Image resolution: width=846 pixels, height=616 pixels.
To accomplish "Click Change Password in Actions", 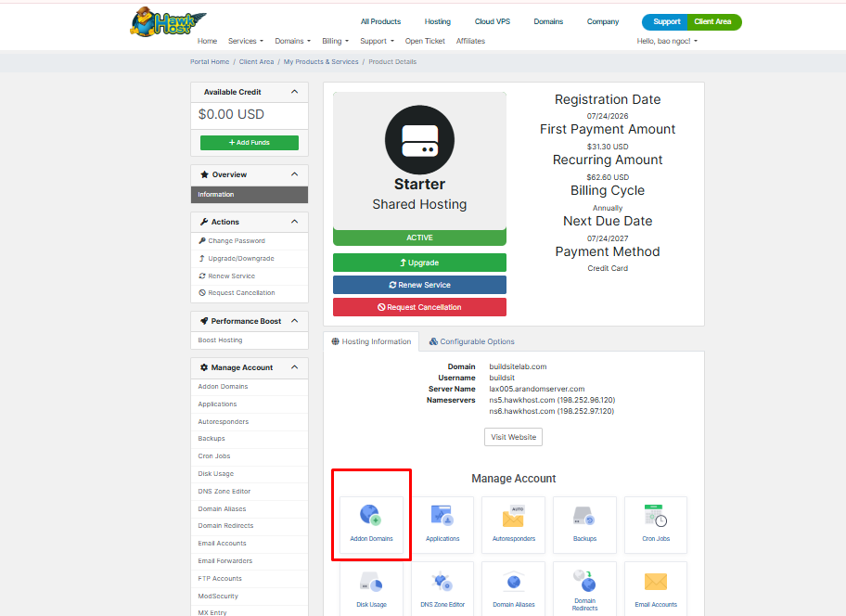I will pyautogui.click(x=250, y=241).
